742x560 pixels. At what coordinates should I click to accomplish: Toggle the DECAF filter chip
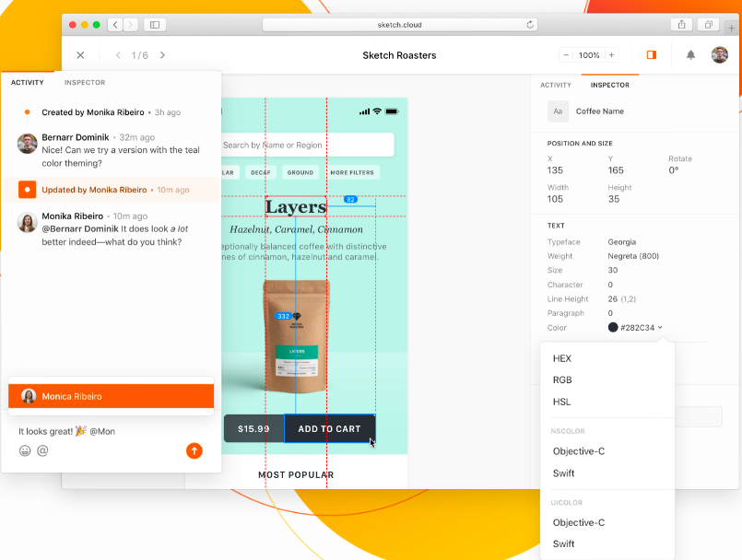(x=261, y=172)
